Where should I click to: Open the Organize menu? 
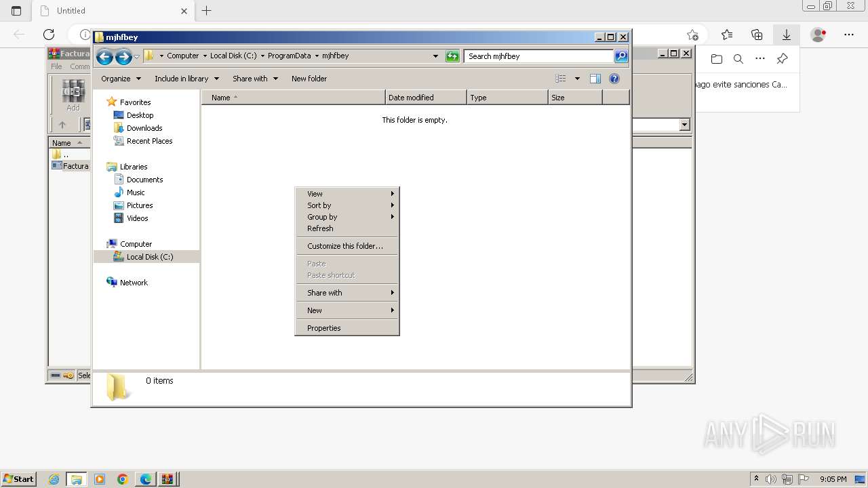121,79
